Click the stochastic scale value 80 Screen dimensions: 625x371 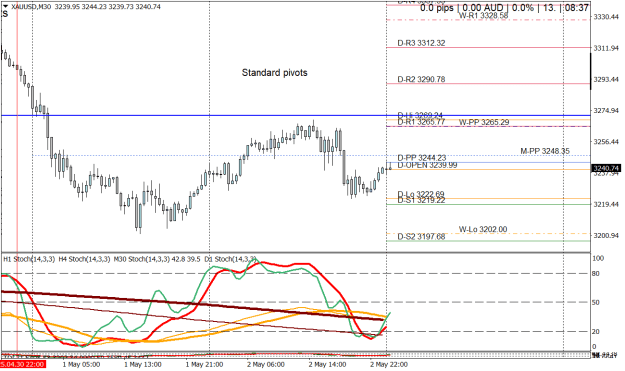[x=596, y=274]
